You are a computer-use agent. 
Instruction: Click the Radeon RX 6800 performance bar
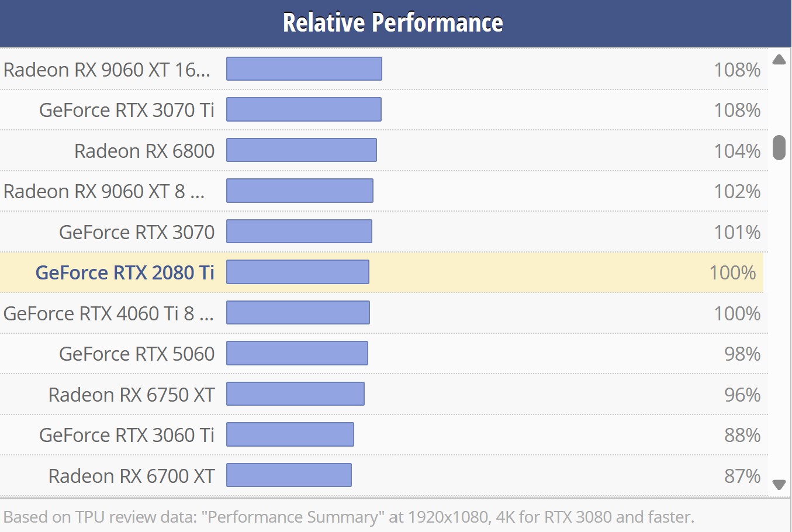301,150
